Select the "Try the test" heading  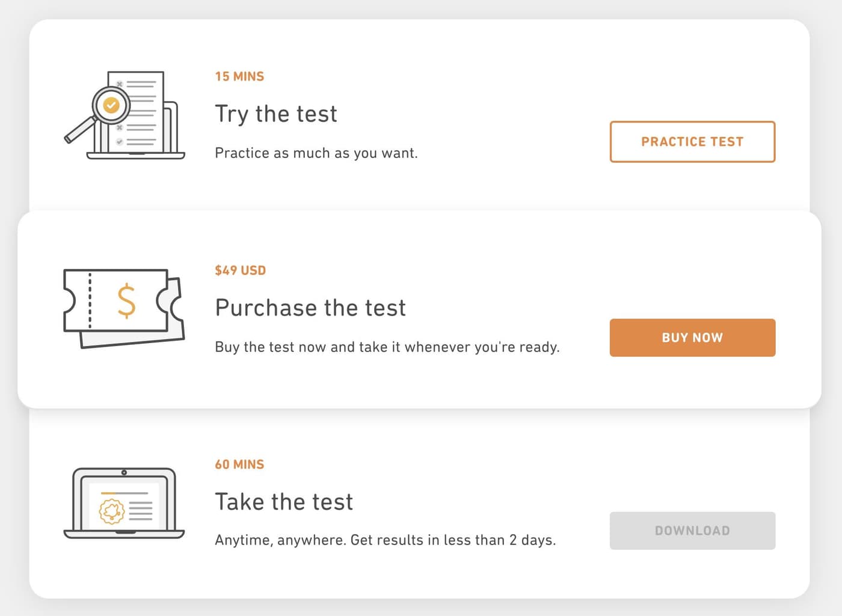[x=276, y=114]
